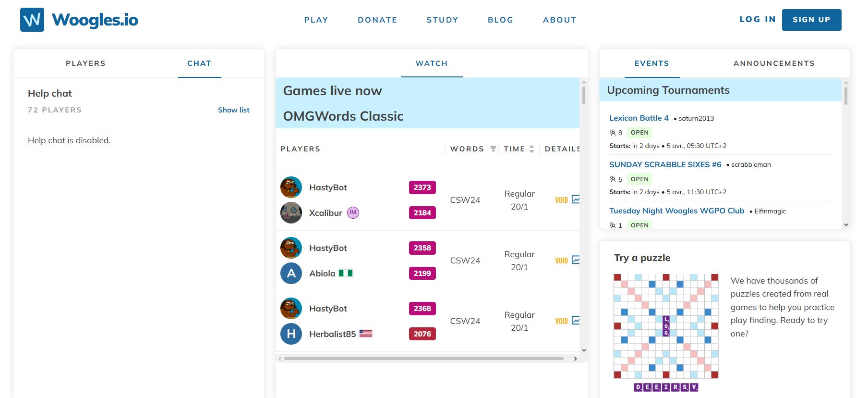Switch to the CHAT tab
Screen dimensions: 868x398
(x=199, y=63)
